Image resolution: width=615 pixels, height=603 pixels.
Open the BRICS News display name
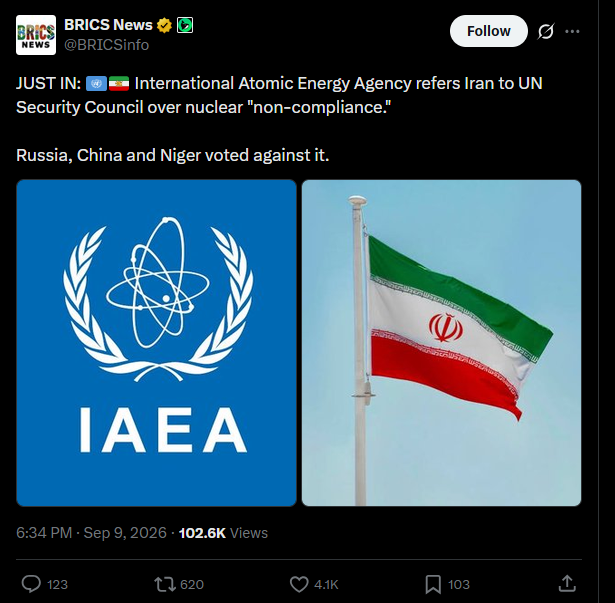pos(108,25)
